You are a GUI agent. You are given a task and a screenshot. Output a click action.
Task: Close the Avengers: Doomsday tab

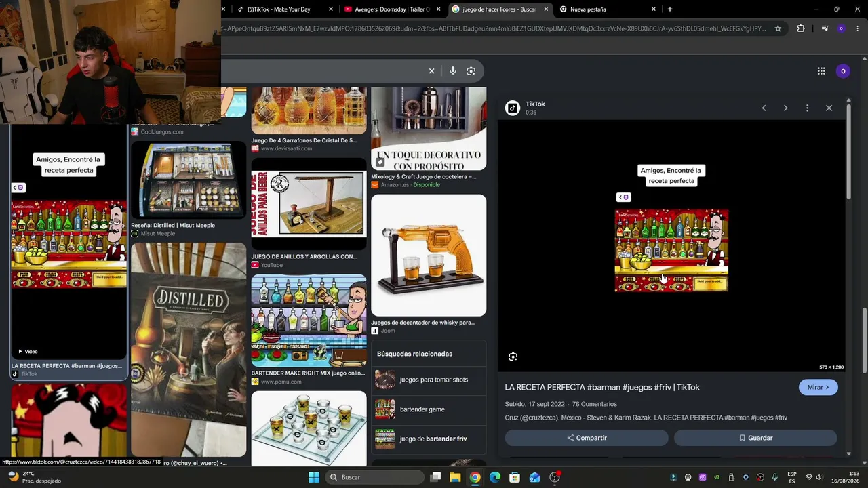438,9
